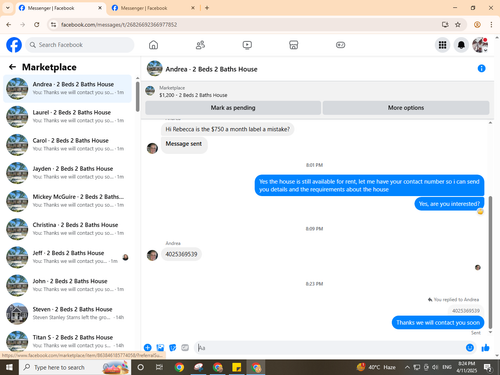Viewport: 500px width, 375px height.
Task: Send a thumbs-up like
Action: pyautogui.click(x=485, y=348)
